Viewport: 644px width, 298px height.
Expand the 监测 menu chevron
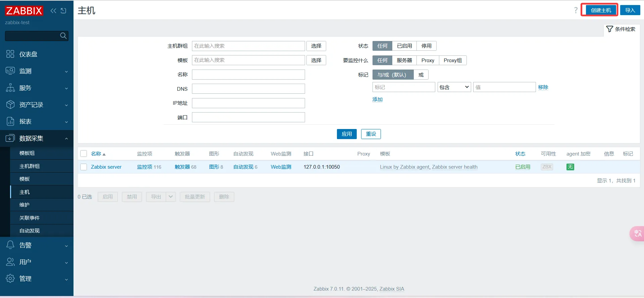tap(66, 71)
